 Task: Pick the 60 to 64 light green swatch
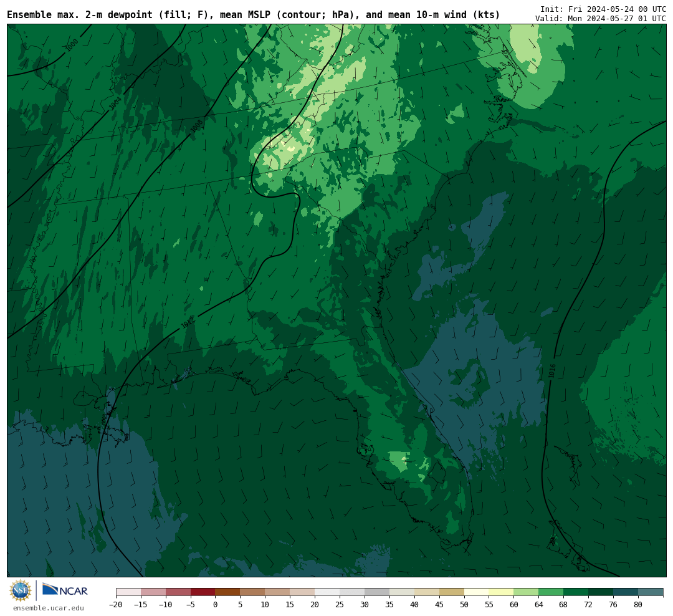(527, 592)
